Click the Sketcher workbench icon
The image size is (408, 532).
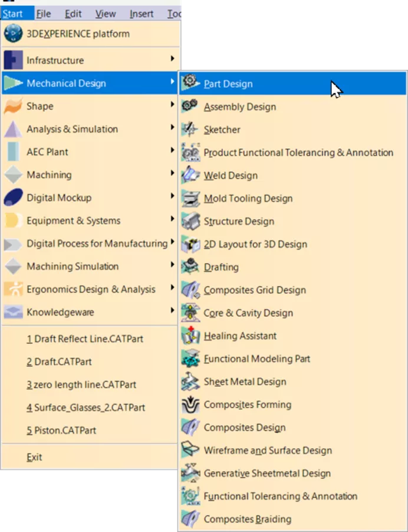point(190,129)
